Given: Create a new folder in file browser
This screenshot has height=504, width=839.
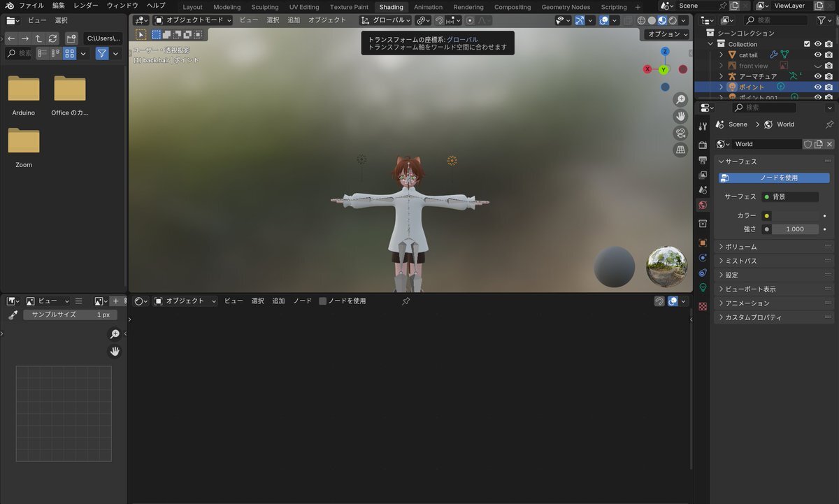Looking at the screenshot, I should tap(71, 38).
